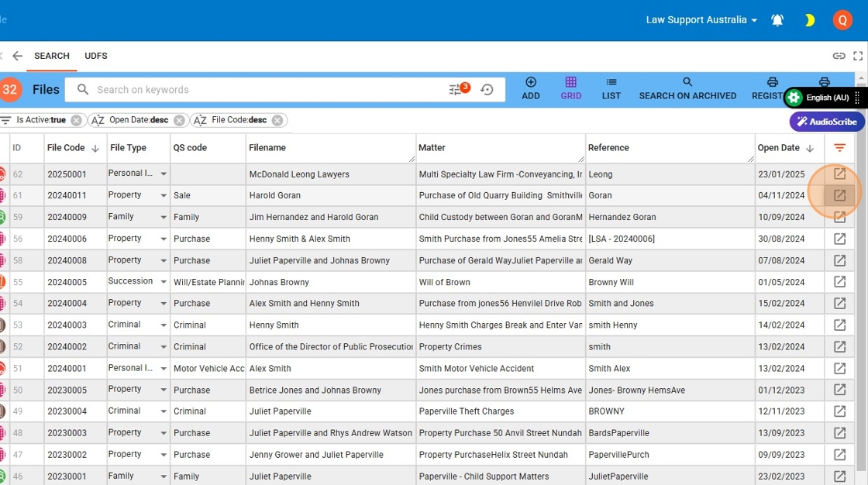
Task: Click the back arrow icon
Action: pos(17,56)
